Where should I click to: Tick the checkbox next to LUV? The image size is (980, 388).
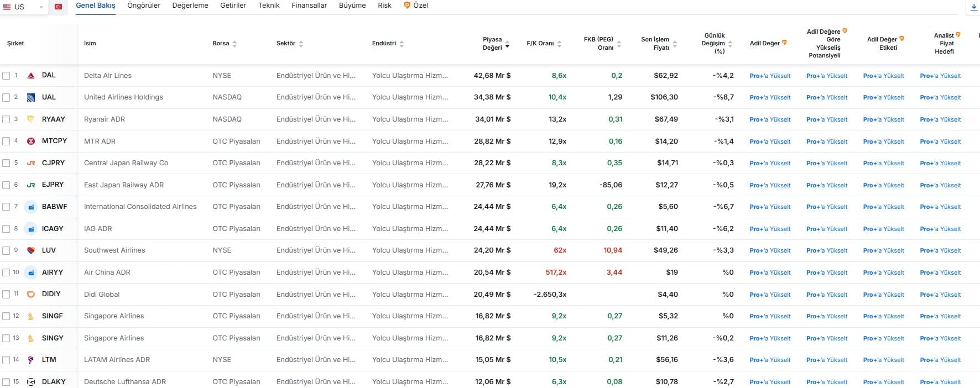pyautogui.click(x=6, y=251)
